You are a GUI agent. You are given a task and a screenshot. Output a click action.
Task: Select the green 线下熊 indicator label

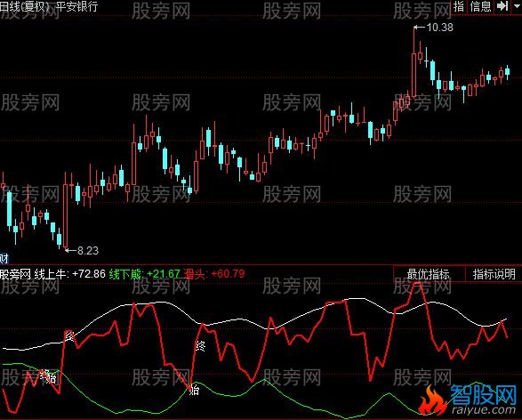pyautogui.click(x=144, y=274)
